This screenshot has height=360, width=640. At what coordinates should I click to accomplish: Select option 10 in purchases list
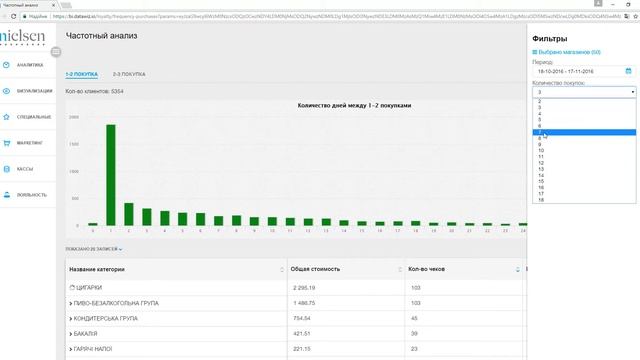pyautogui.click(x=584, y=151)
